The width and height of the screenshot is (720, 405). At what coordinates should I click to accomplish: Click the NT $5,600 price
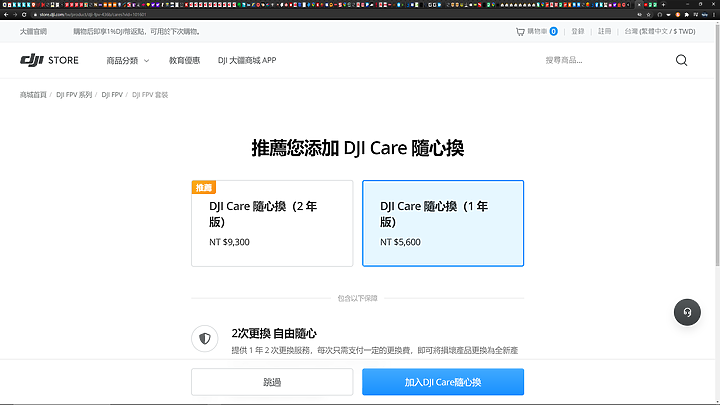pos(400,242)
